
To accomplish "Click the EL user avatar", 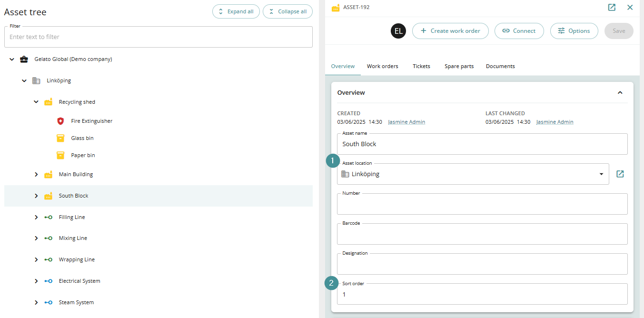I will click(x=398, y=31).
